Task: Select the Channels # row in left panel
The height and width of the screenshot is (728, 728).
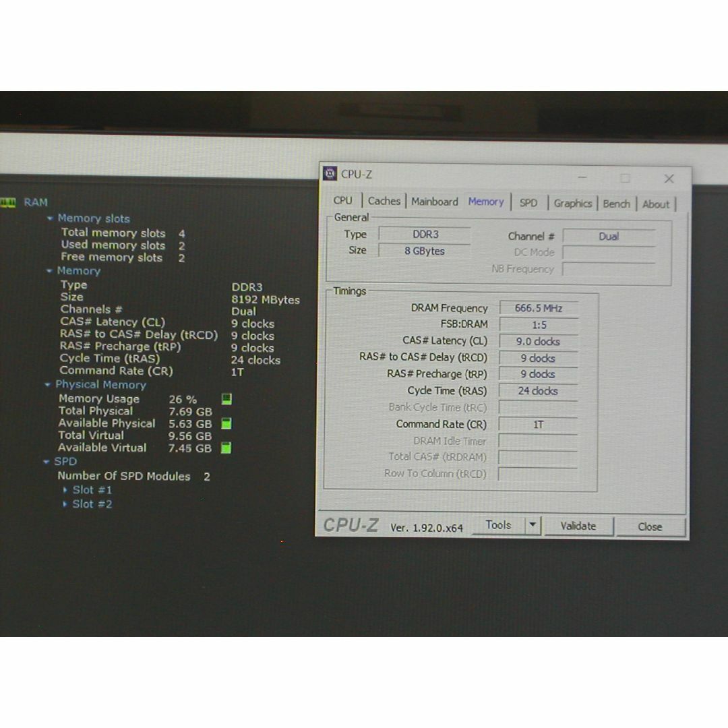Action: [158, 310]
